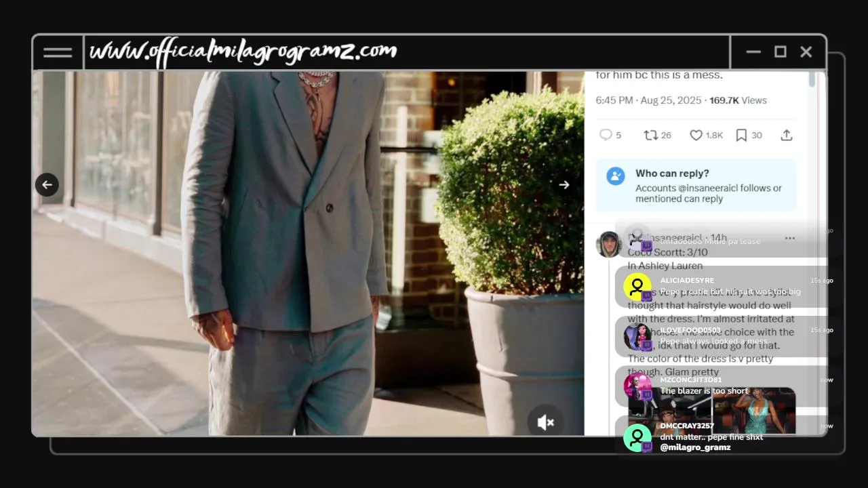868x488 pixels.
Task: Click the ALICIADESYRE yellow chat avatar
Action: (x=637, y=287)
